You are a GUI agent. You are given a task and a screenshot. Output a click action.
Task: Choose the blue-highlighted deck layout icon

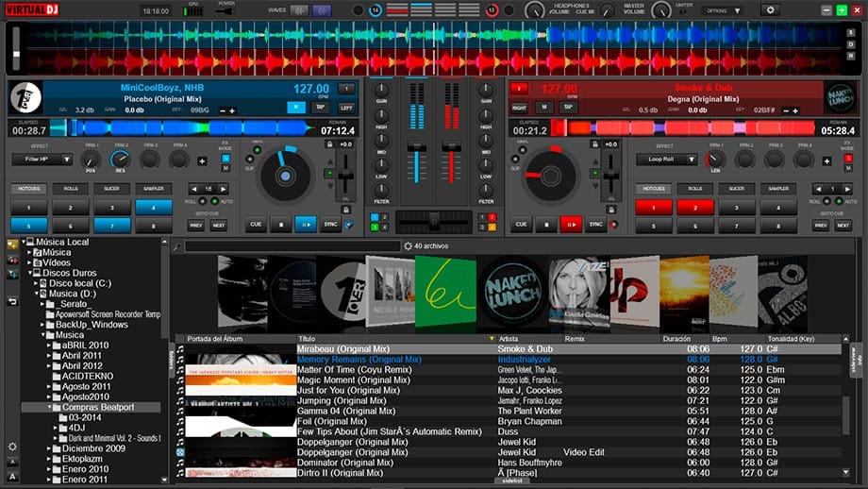(422, 9)
